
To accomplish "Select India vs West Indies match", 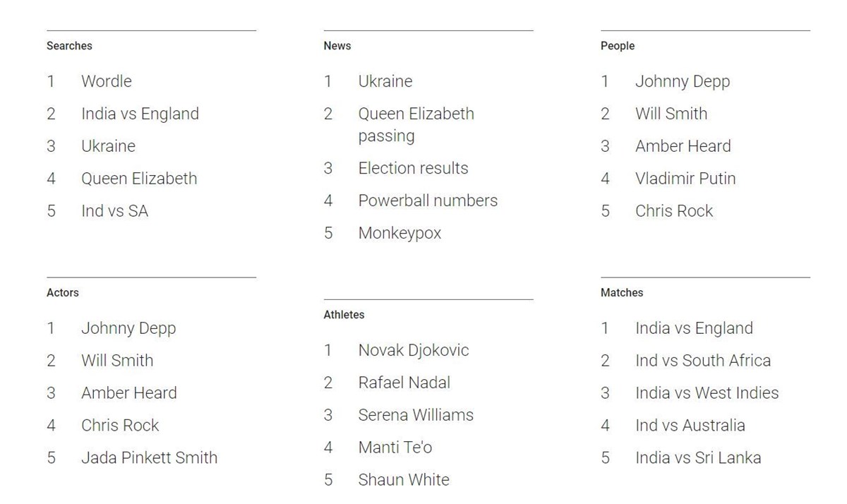I will [707, 393].
